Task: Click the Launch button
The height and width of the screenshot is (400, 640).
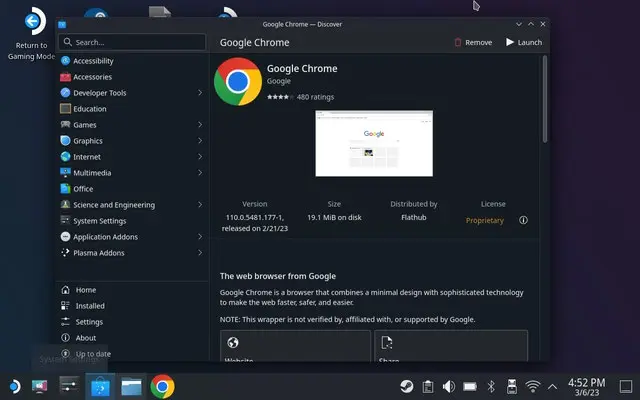Action: click(523, 43)
